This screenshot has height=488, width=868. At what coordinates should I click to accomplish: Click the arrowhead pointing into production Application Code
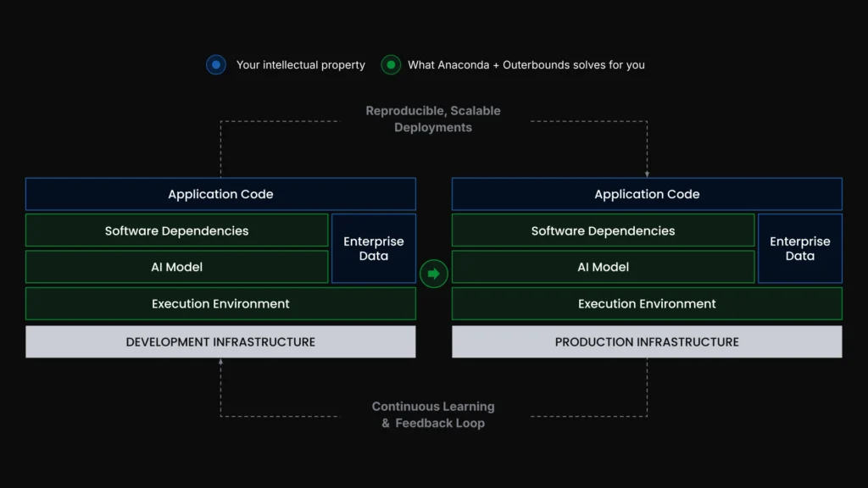[647, 174]
